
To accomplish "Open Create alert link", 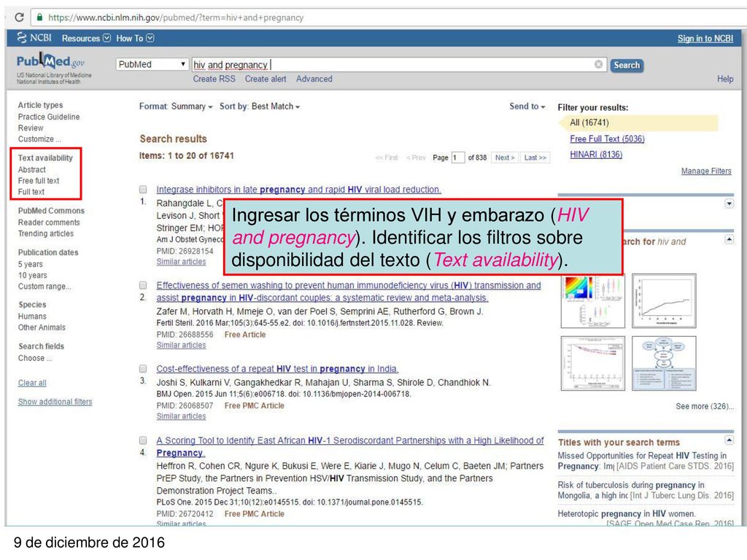I will pyautogui.click(x=266, y=79).
